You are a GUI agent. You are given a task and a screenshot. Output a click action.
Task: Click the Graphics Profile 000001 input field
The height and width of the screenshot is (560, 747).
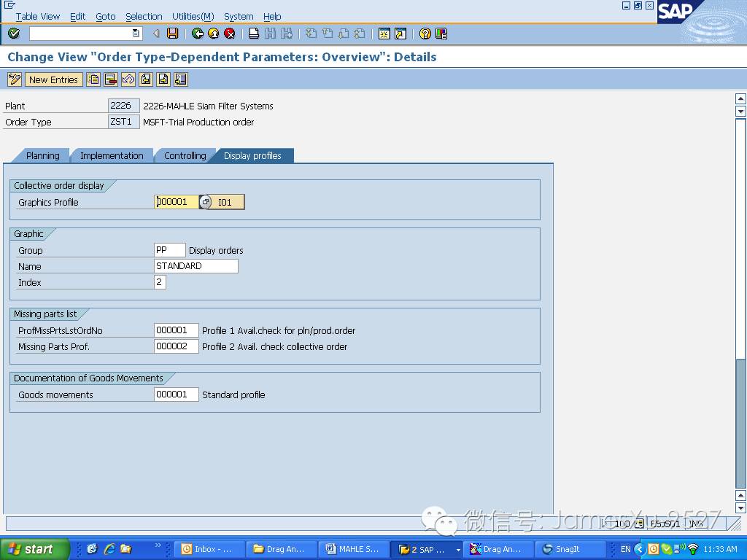(177, 202)
